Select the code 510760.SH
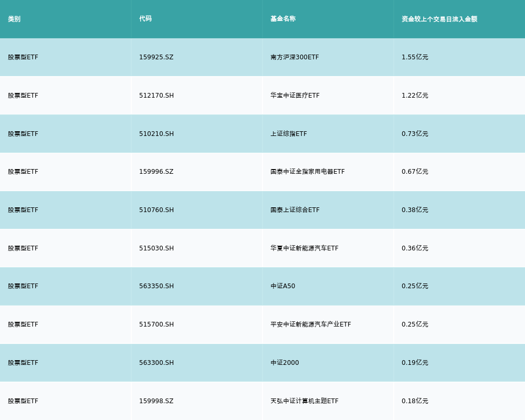525x420 pixels. [156, 210]
